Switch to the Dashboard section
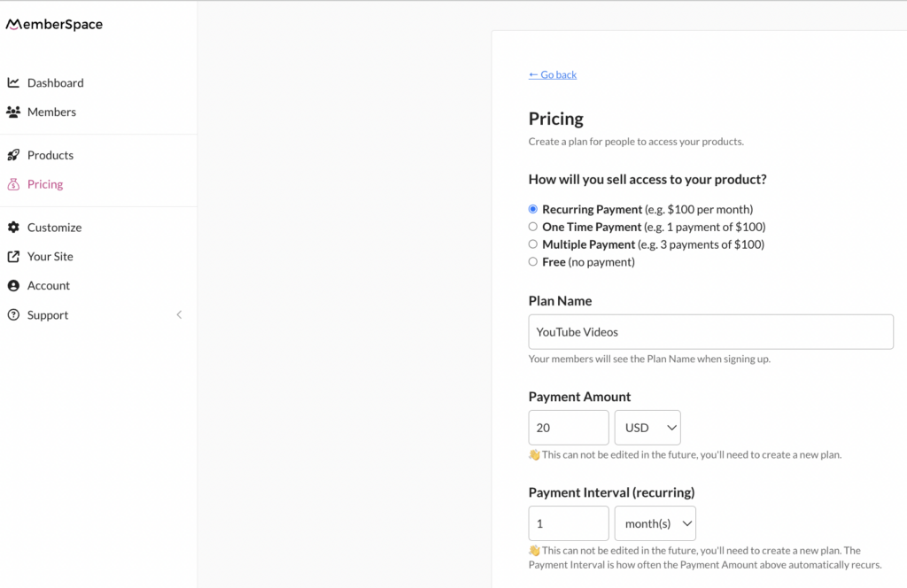The height and width of the screenshot is (588, 907). 56,82
